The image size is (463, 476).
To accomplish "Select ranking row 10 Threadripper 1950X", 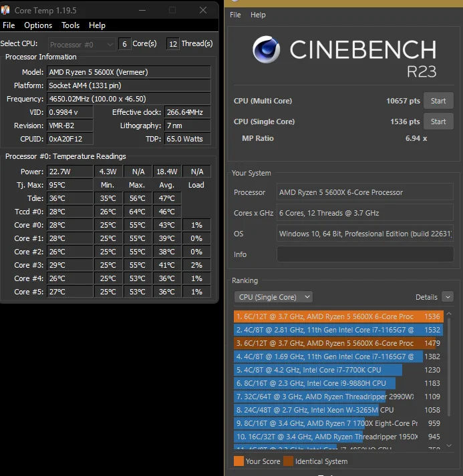I will [339, 437].
